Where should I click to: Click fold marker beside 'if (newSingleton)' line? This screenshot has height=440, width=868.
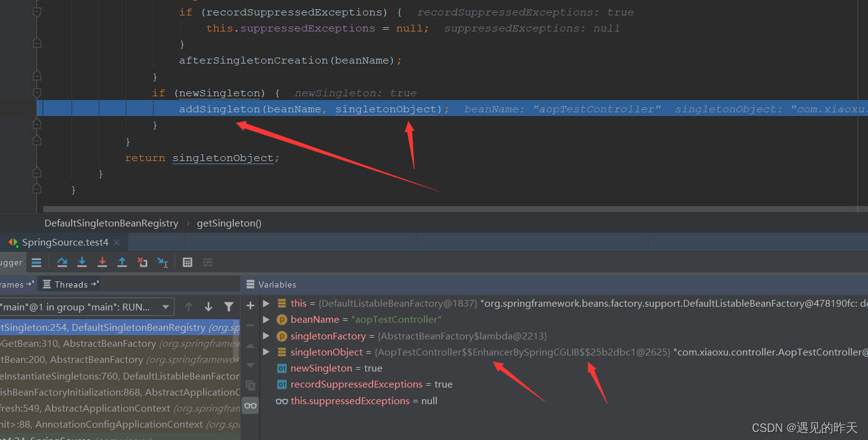[x=37, y=93]
